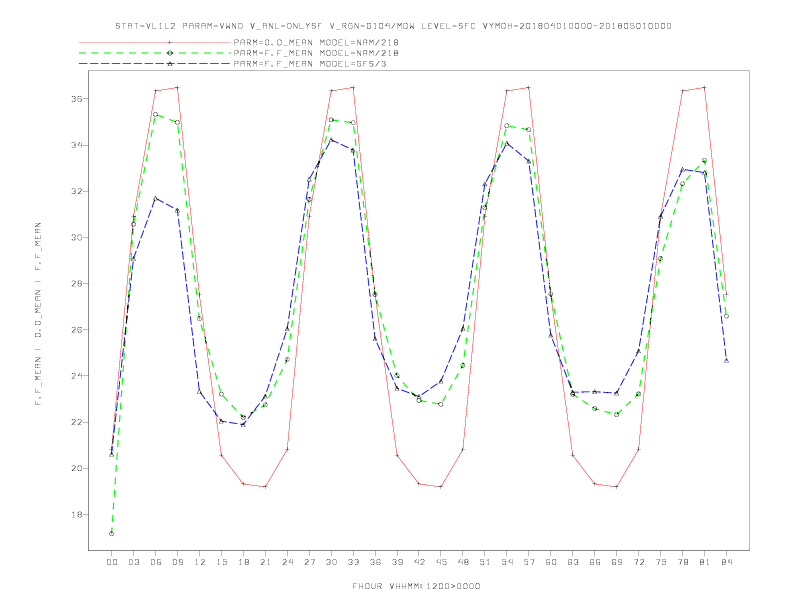Image resolution: width=792 pixels, height=612 pixels.
Task: Click x-axis tick label 42
Action: click(419, 562)
